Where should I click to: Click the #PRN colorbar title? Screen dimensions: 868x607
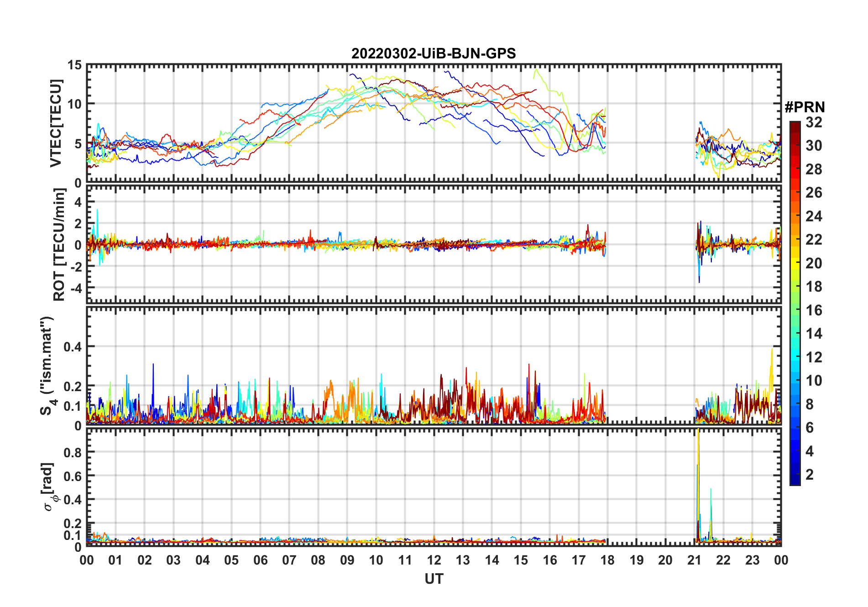pyautogui.click(x=805, y=107)
